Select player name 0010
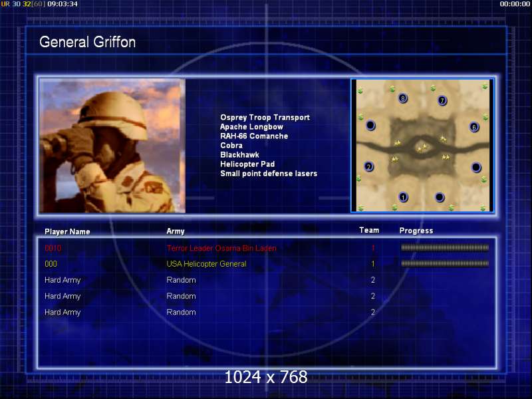 [53, 248]
